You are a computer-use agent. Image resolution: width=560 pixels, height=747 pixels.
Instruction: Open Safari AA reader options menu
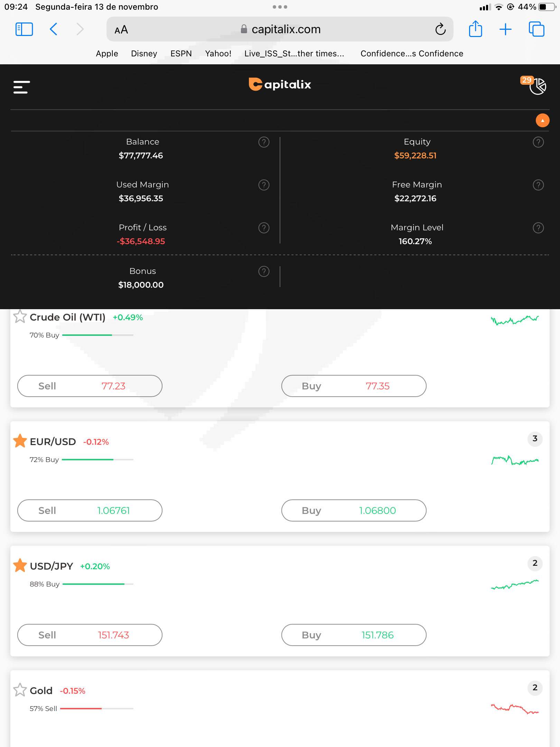(121, 30)
